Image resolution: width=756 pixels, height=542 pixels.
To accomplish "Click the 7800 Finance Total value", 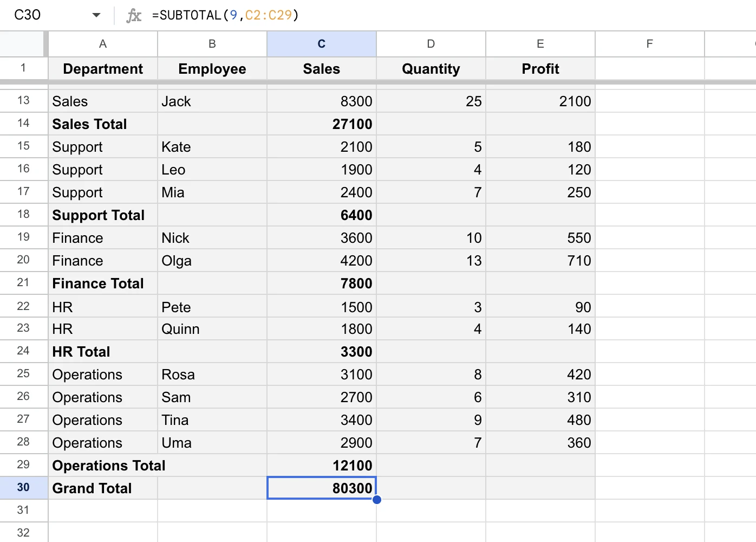I will click(x=322, y=283).
